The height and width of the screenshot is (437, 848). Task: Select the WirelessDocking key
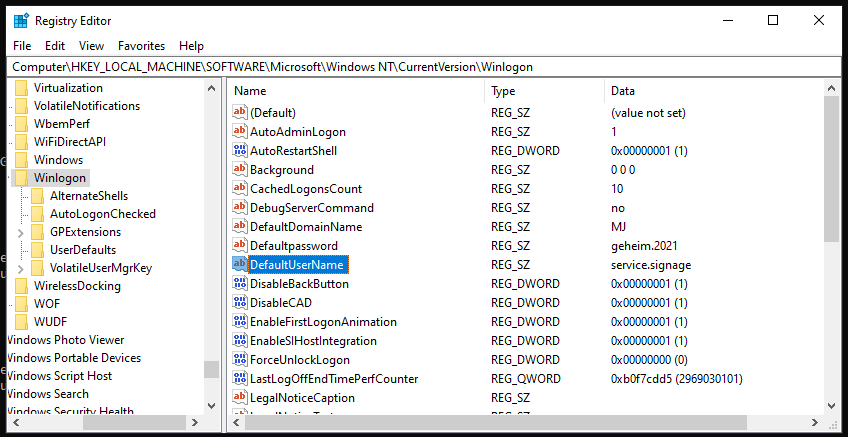click(77, 286)
